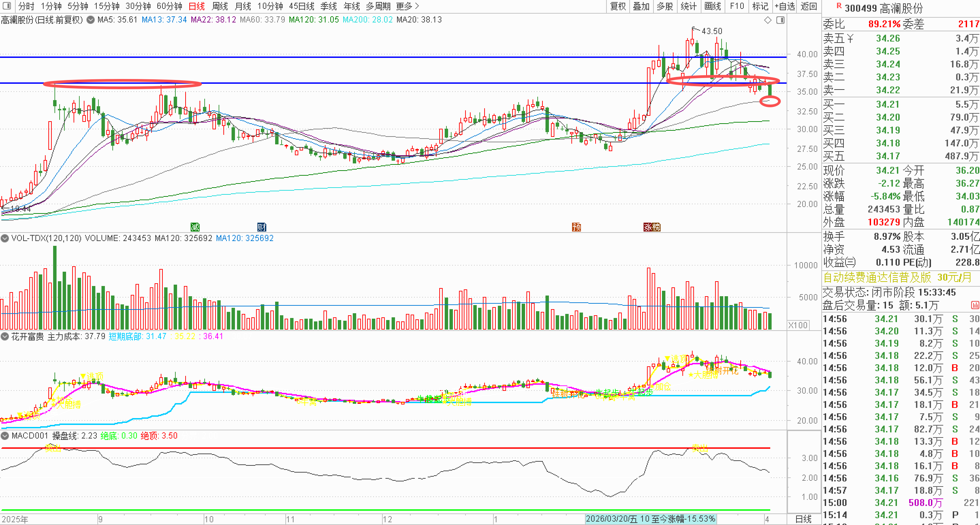Image resolution: width=980 pixels, height=525 pixels.
Task: Expand the MACD001 indicator dropdown
Action: [5, 436]
